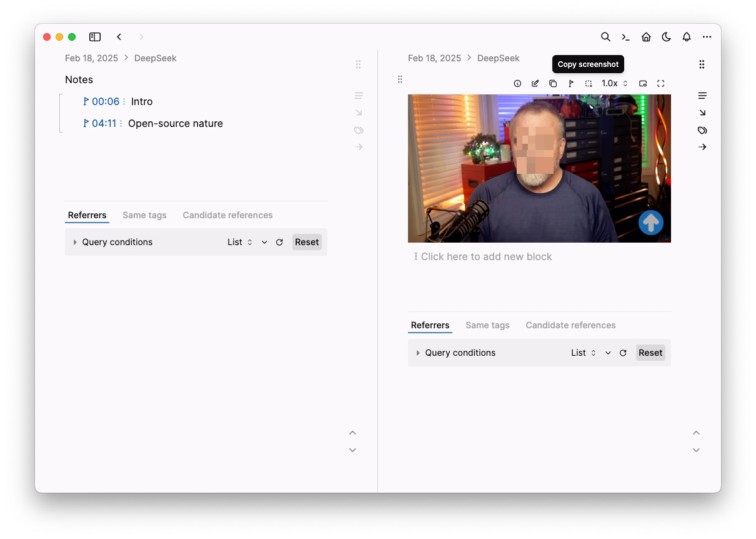
Task: Open DeepSeek breadcrumb in right pane
Action: (499, 58)
